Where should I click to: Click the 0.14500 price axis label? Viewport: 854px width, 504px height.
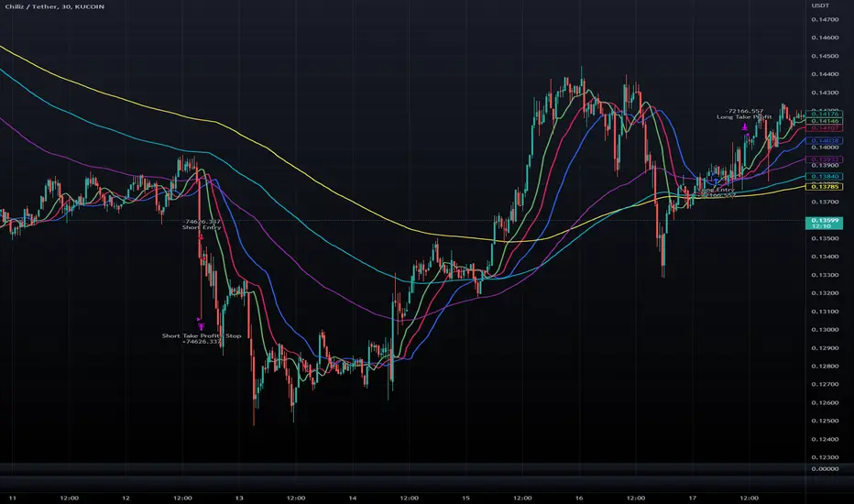pyautogui.click(x=825, y=56)
